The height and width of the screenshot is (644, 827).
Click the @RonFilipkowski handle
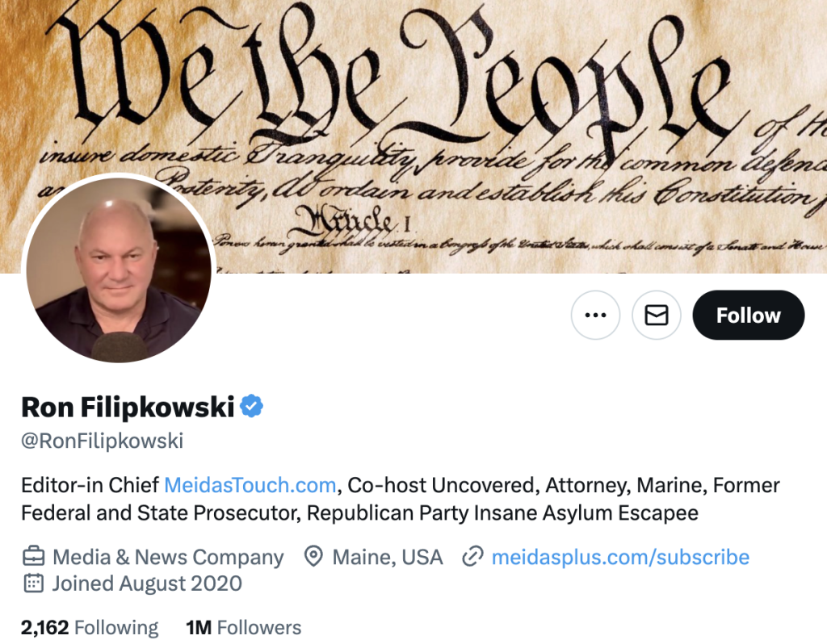coord(103,441)
